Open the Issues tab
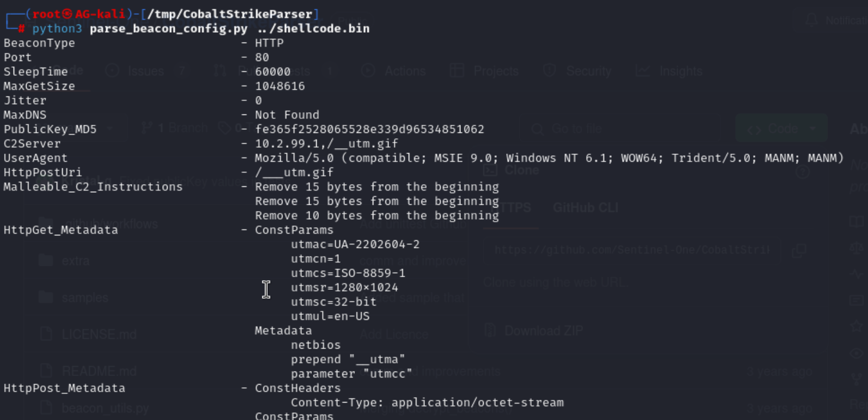The width and height of the screenshot is (868, 420). click(145, 71)
